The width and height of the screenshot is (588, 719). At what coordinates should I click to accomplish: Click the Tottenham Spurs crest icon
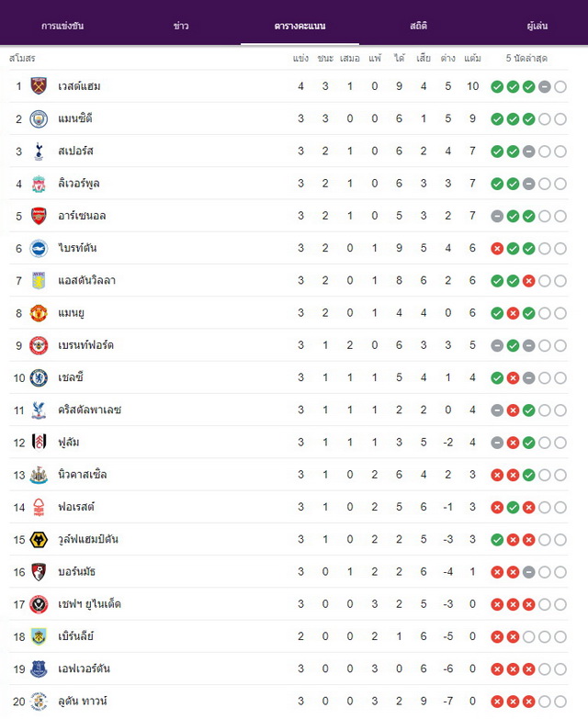(39, 152)
